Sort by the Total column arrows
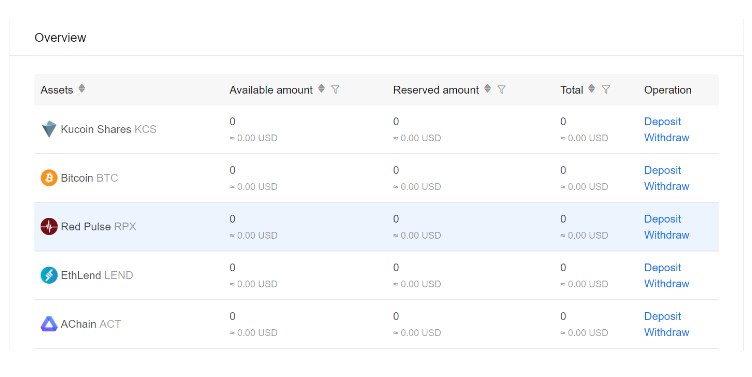The image size is (752, 377). 592,89
